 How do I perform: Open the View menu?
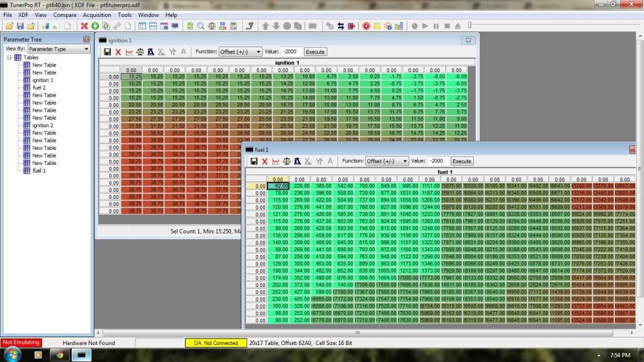[40, 14]
